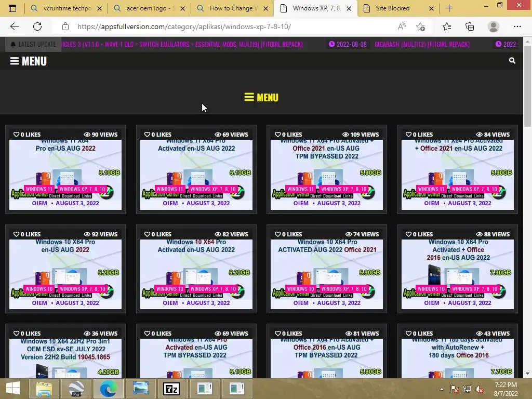This screenshot has width=532, height=399.
Task: Click the address bar URL
Action: [x=184, y=26]
